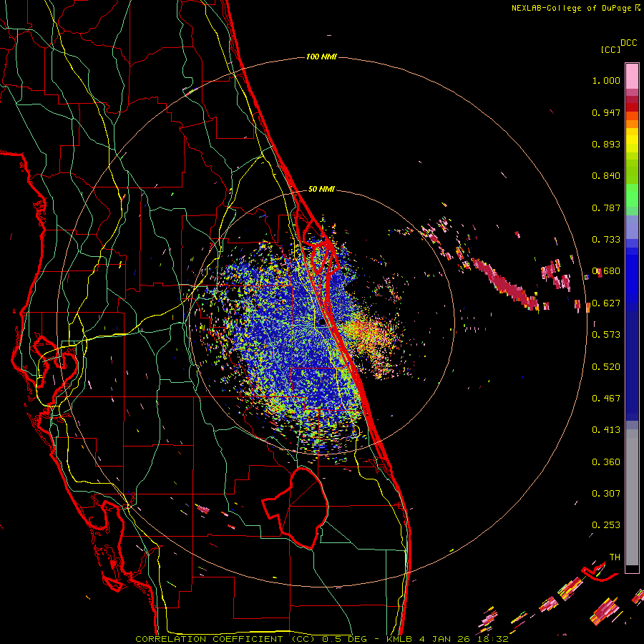Click the 0.680 scale value

coord(606,271)
